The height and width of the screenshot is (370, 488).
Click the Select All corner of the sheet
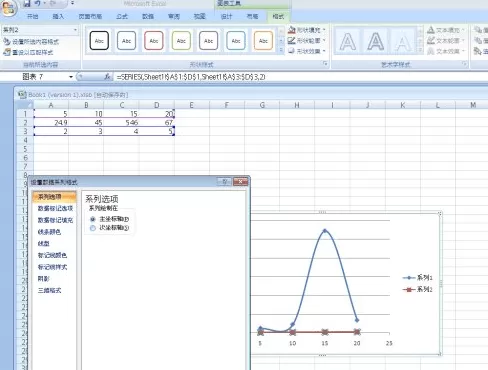pos(25,105)
